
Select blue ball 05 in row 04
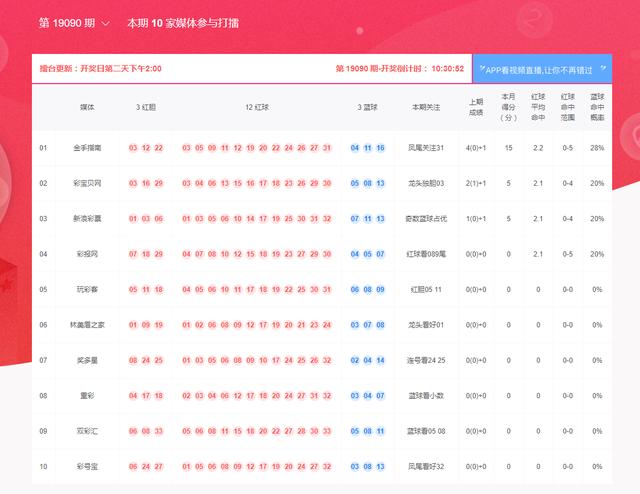[367, 254]
